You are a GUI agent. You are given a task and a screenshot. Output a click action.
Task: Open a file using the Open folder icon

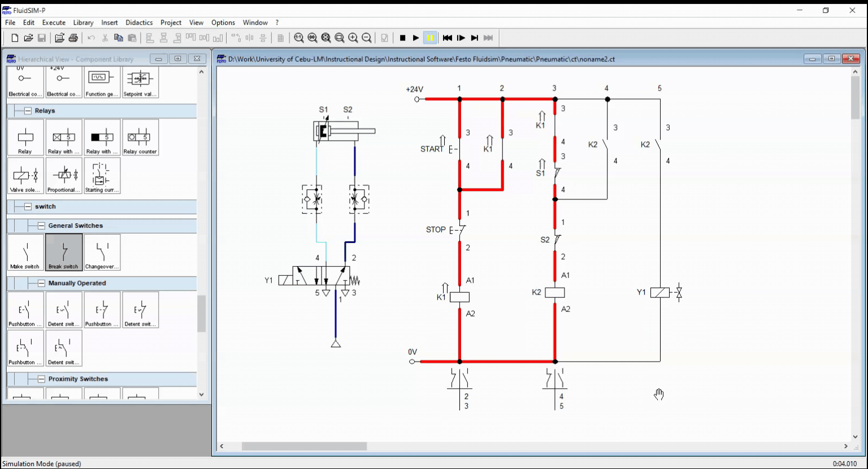point(28,38)
